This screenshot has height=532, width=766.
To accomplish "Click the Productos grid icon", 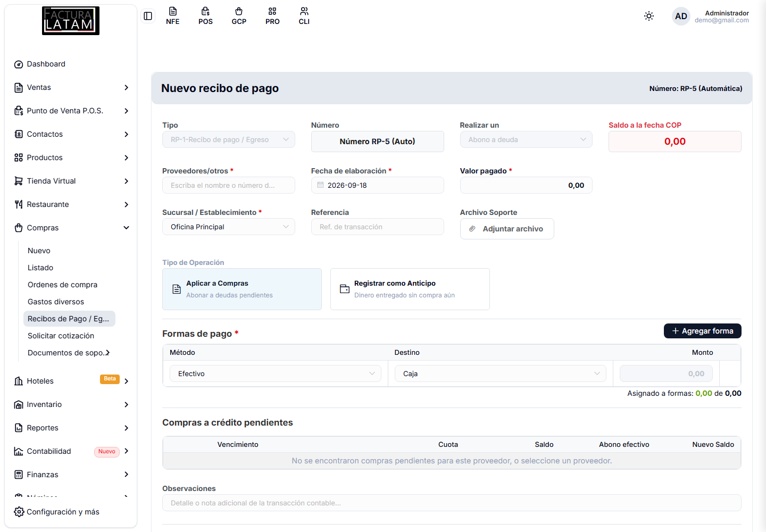I will (19, 158).
